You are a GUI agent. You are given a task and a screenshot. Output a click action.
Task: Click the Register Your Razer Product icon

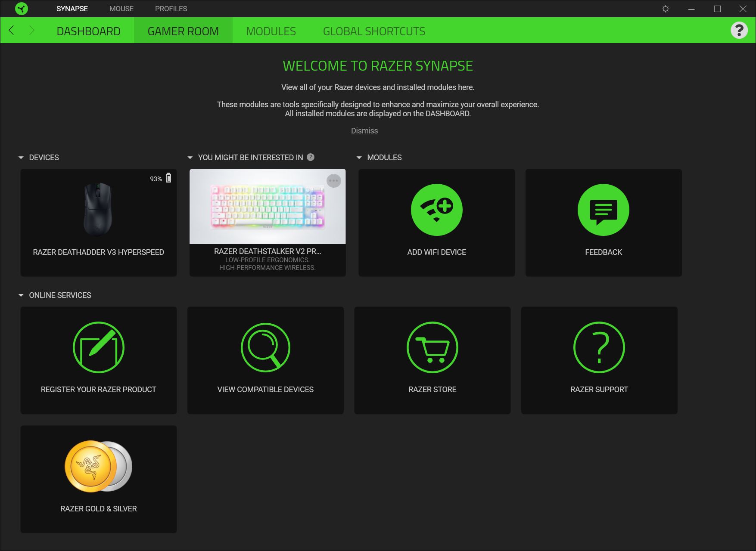(x=99, y=347)
